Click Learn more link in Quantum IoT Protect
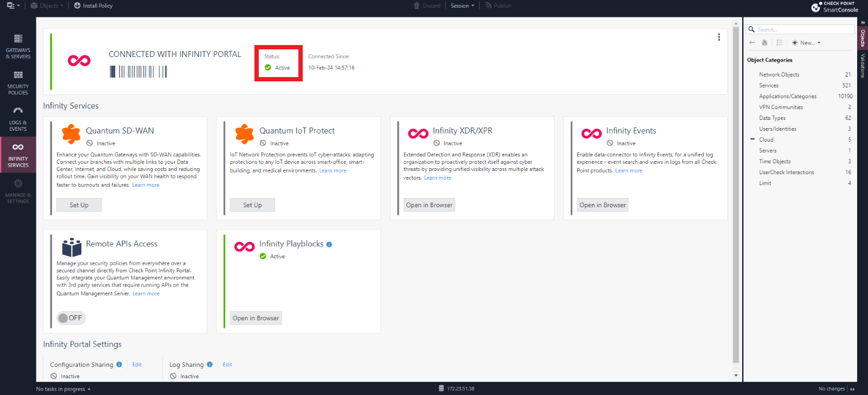The width and height of the screenshot is (868, 395). [x=333, y=170]
